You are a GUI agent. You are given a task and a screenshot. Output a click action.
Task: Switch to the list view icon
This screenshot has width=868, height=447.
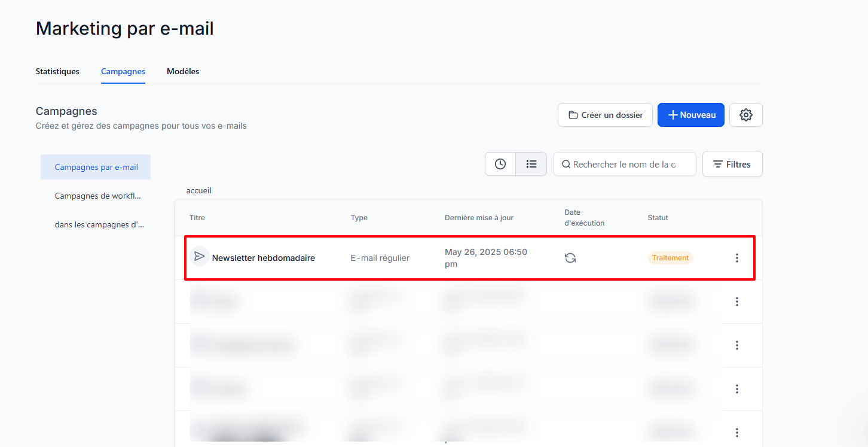coord(531,164)
